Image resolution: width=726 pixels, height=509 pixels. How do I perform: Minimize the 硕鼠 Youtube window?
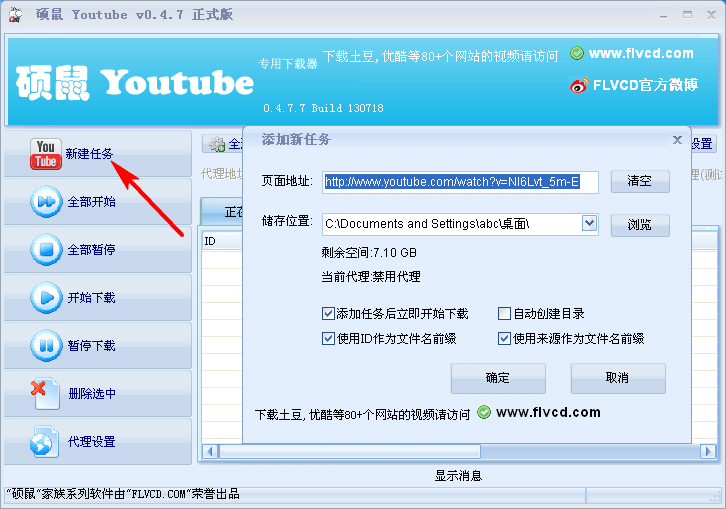[663, 15]
